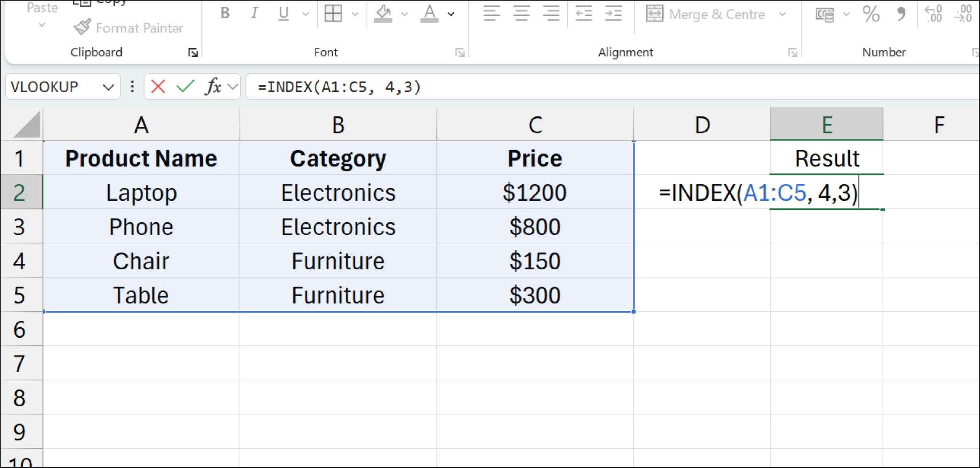Screen dimensions: 980x468
Task: Open the Clipboard dialog launcher
Action: click(193, 53)
